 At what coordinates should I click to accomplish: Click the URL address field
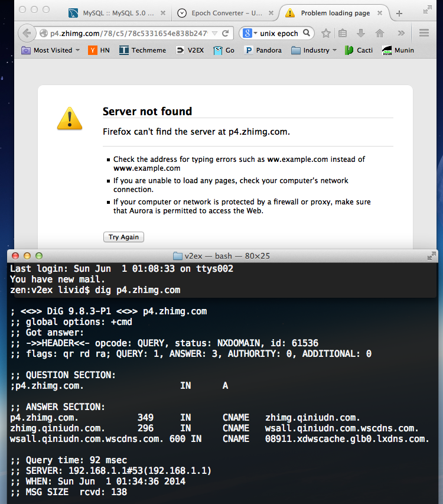pos(124,33)
